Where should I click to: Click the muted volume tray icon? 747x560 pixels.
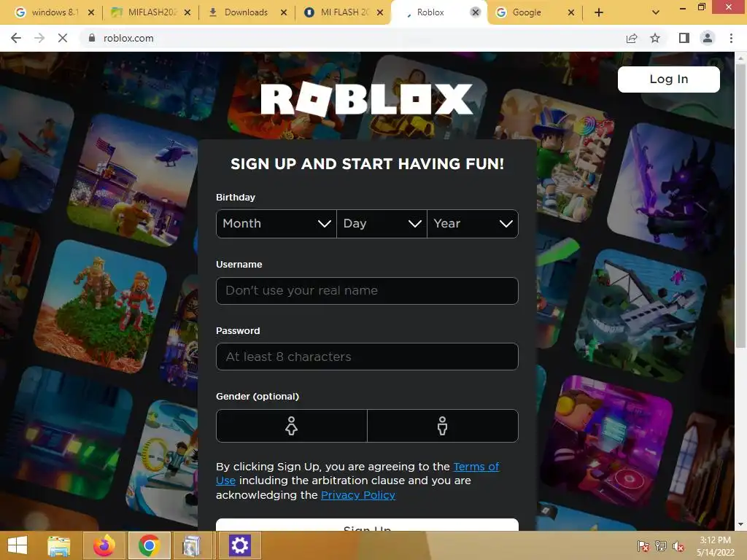point(678,546)
